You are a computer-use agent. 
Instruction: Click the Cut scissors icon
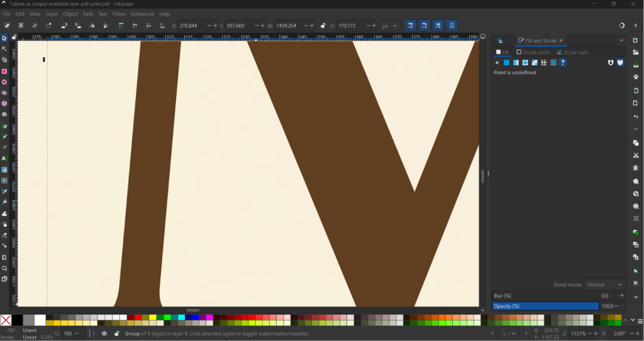(x=636, y=156)
